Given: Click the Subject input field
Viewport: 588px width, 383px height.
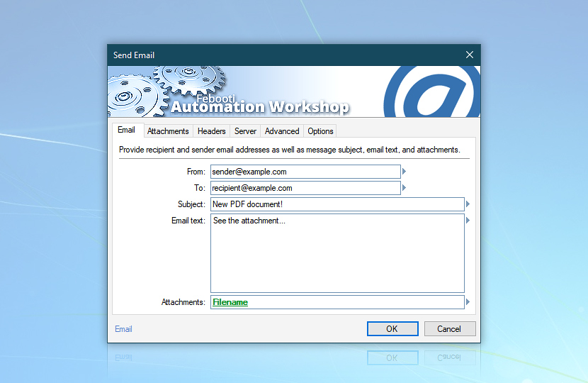Looking at the screenshot, I should pos(337,204).
